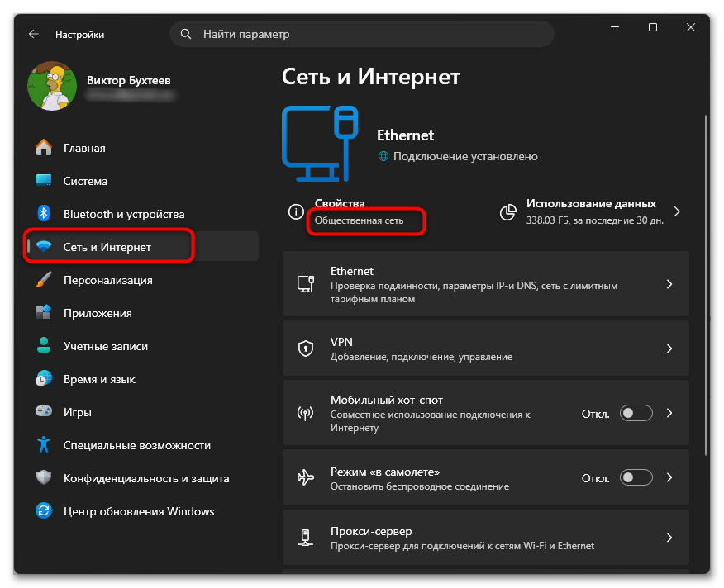The width and height of the screenshot is (724, 588).
Task: Open Использование данных details
Action: coord(591,212)
